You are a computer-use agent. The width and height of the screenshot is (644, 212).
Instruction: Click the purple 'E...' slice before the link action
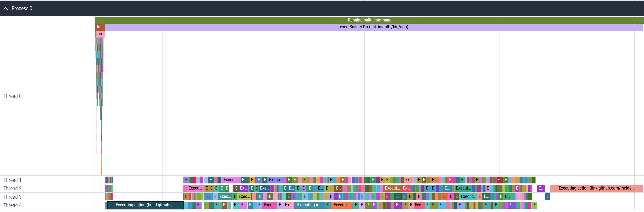coord(541,188)
